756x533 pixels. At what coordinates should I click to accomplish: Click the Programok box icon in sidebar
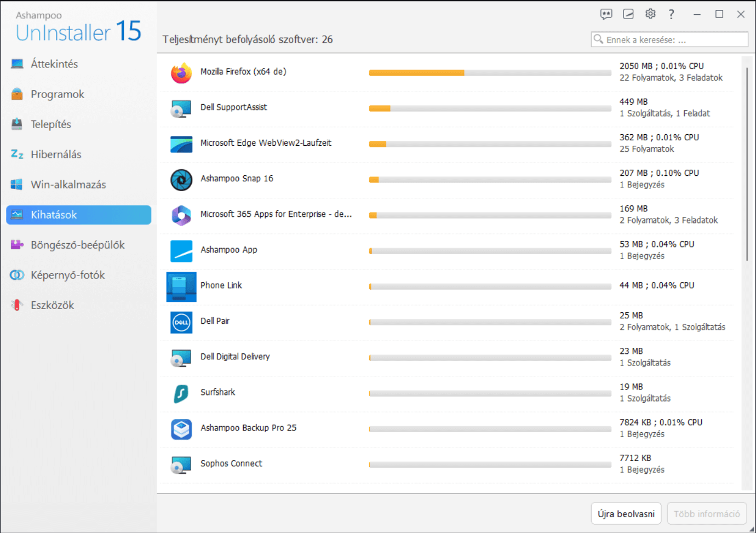(18, 94)
